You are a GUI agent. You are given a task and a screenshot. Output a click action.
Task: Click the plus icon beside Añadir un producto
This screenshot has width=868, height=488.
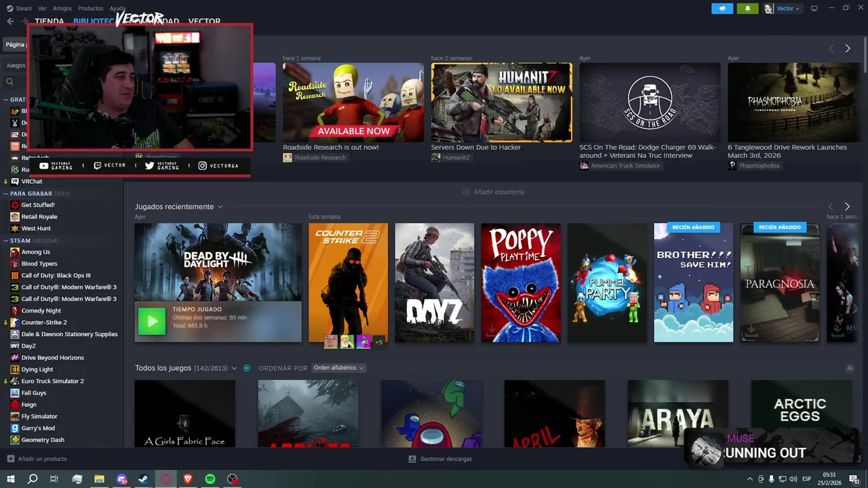10,459
